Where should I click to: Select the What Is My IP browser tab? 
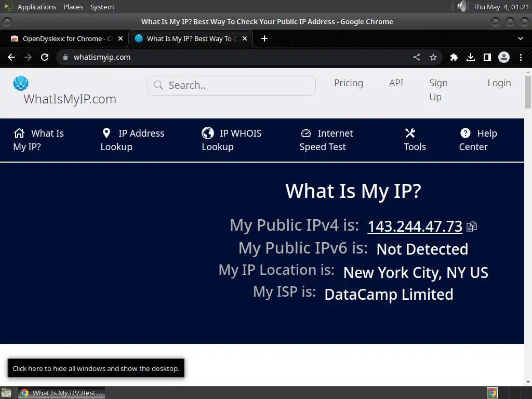point(191,38)
